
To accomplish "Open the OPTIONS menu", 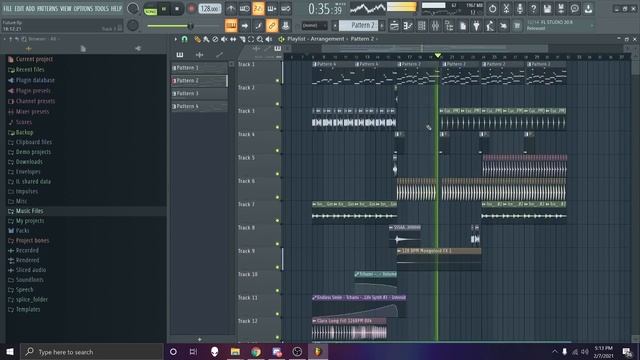I will [x=83, y=9].
